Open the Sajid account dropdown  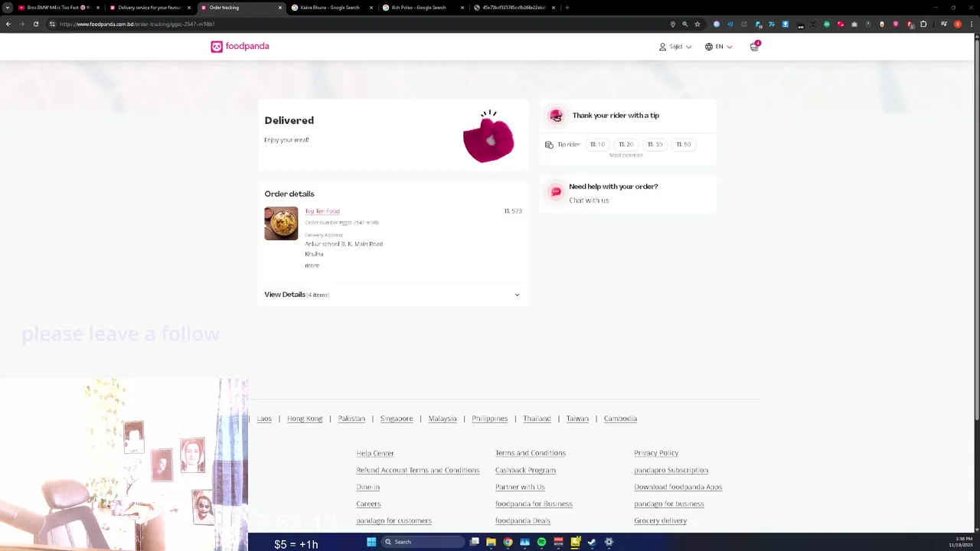click(675, 47)
